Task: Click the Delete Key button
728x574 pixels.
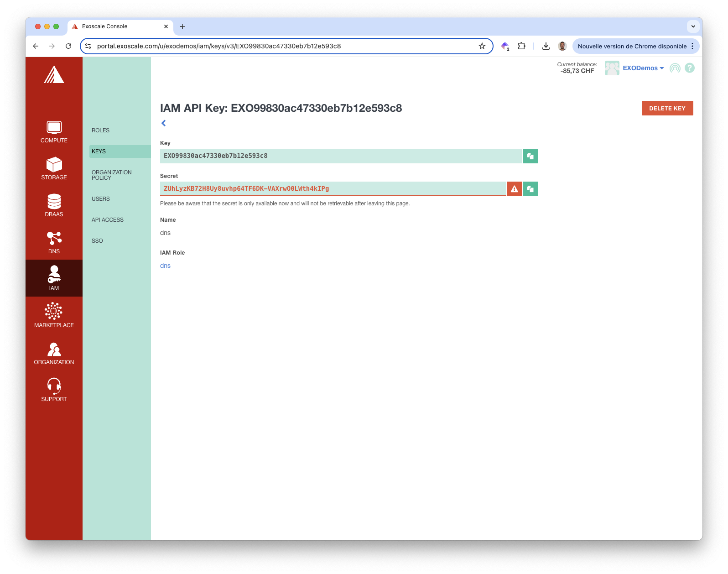Action: (667, 108)
